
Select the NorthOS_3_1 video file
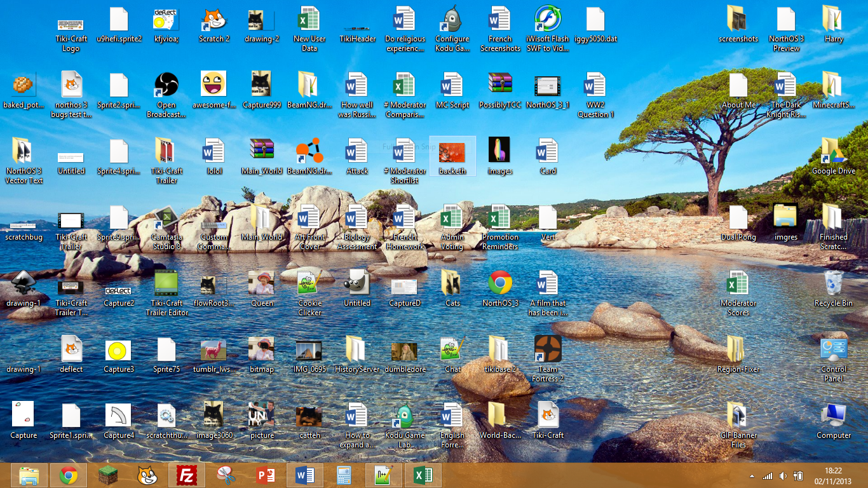[x=548, y=91]
